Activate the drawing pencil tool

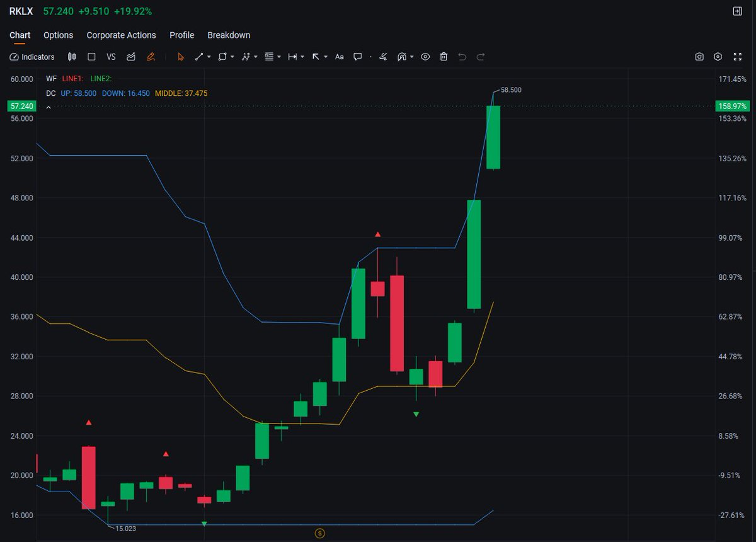pos(151,57)
